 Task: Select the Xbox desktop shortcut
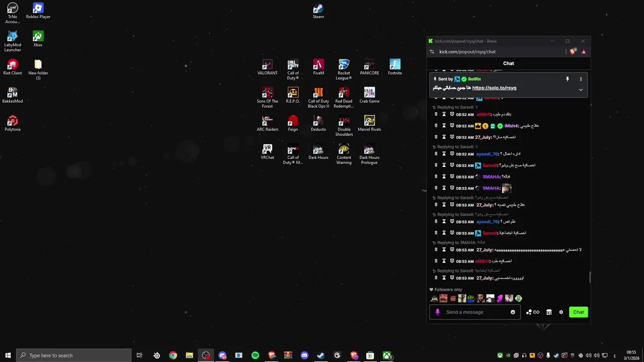pos(38,39)
